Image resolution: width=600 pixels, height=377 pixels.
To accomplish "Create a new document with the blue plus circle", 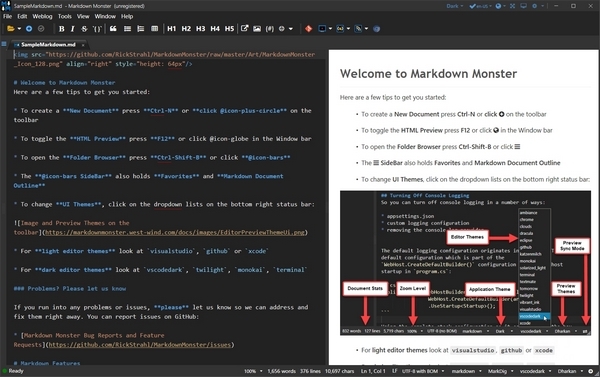I will click(29, 29).
